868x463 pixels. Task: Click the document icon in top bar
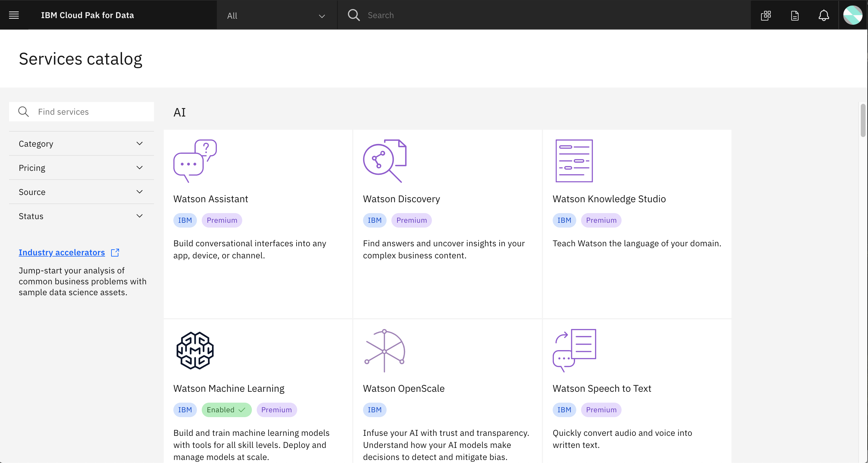[x=795, y=15]
